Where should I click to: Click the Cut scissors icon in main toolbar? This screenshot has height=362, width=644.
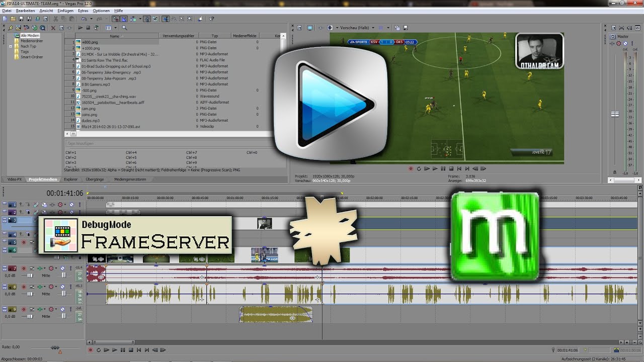click(55, 19)
